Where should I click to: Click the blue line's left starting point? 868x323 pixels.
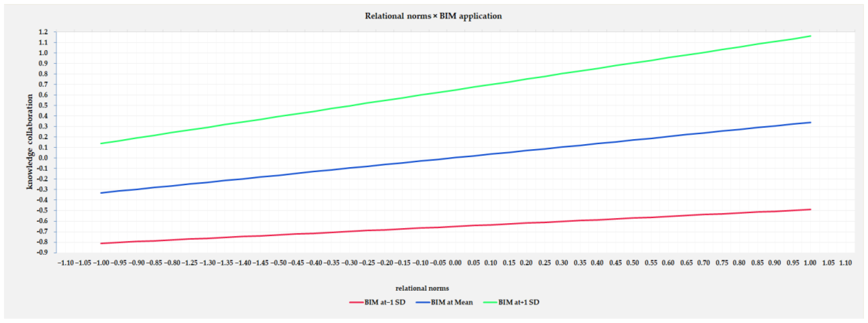(101, 193)
